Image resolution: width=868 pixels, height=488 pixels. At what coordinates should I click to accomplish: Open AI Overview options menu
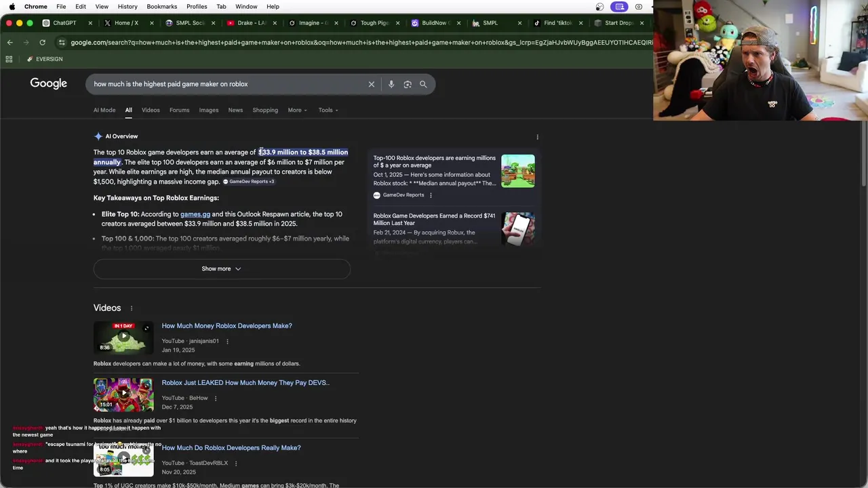(x=538, y=137)
